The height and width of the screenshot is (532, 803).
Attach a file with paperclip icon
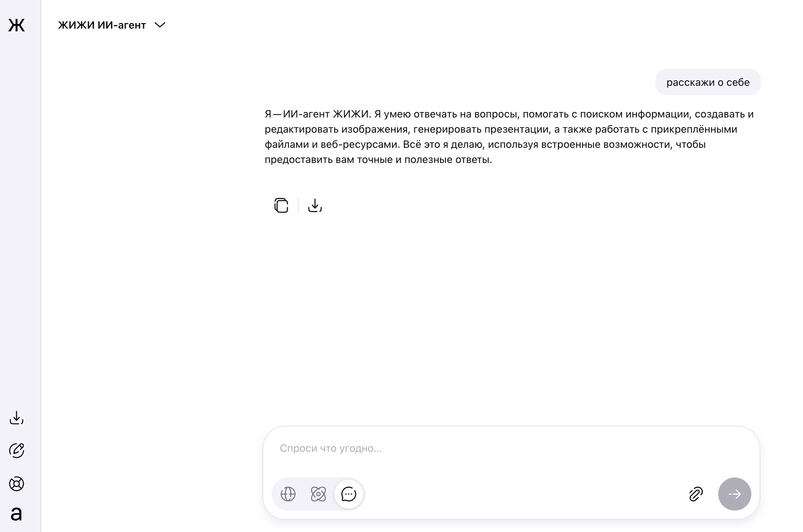click(696, 494)
